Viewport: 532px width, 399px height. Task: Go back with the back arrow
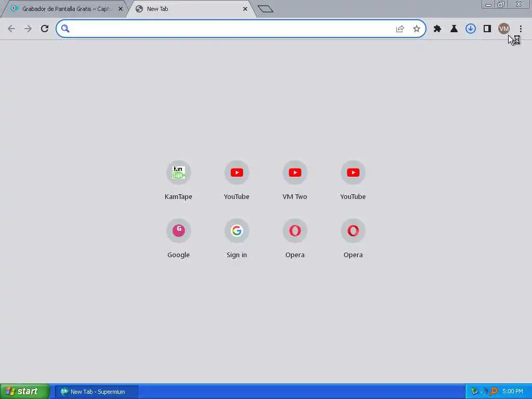tap(11, 29)
